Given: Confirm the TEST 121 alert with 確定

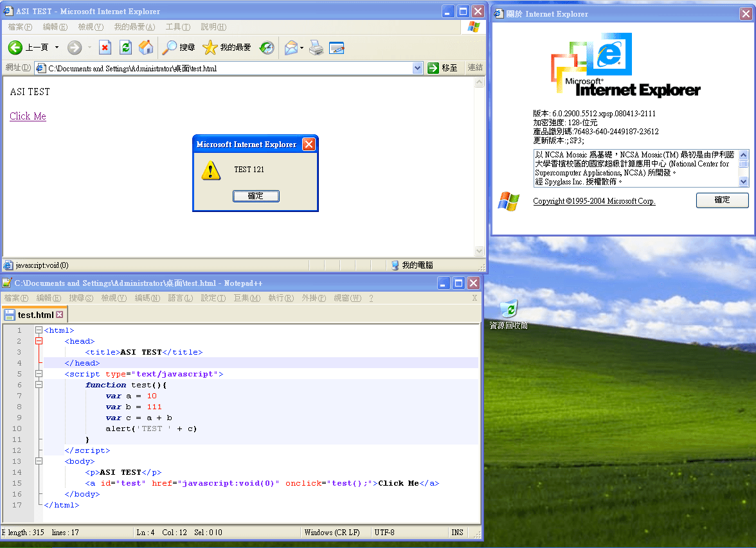Looking at the screenshot, I should (x=256, y=196).
